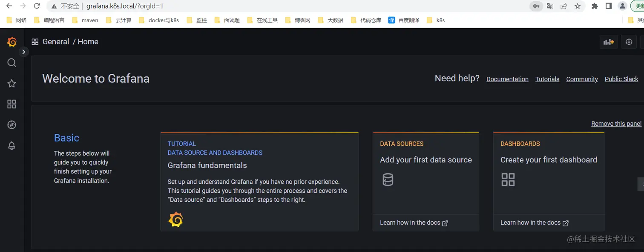Click the dashboards grid icon beside General
644x252 pixels.
point(35,42)
